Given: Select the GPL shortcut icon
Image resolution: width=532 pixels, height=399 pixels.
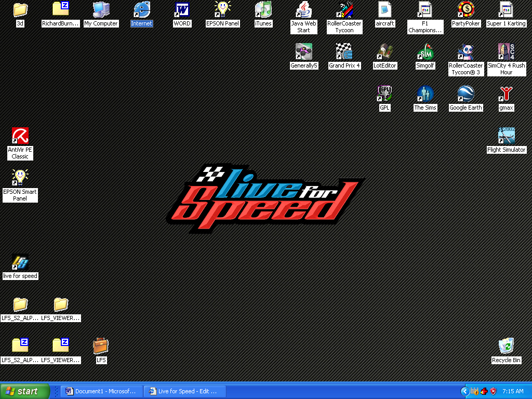Looking at the screenshot, I should click(385, 94).
